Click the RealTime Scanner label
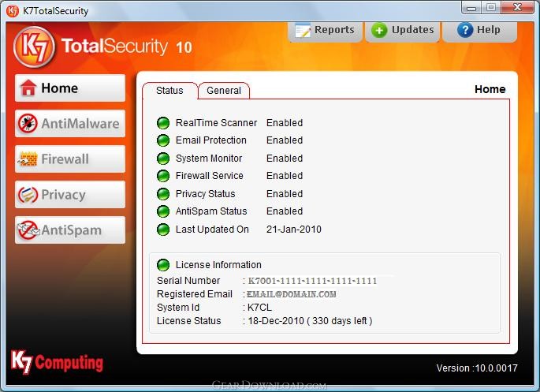The width and height of the screenshot is (540, 392). click(216, 123)
